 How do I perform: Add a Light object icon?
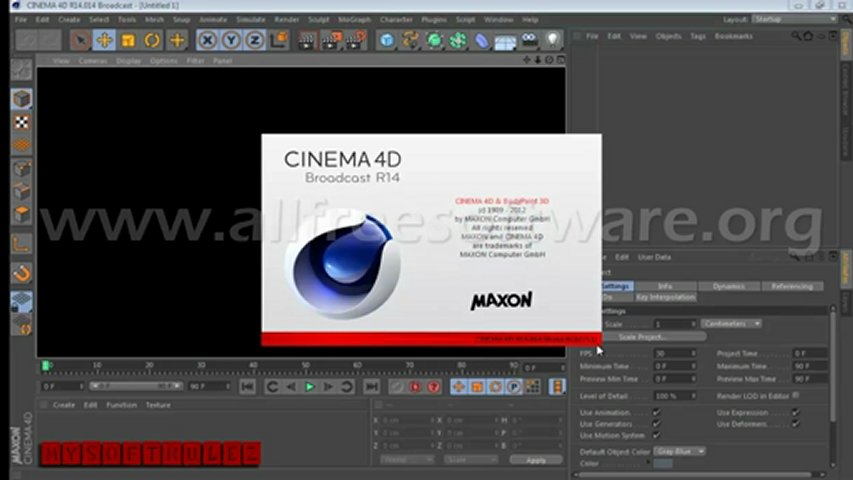(x=553, y=40)
